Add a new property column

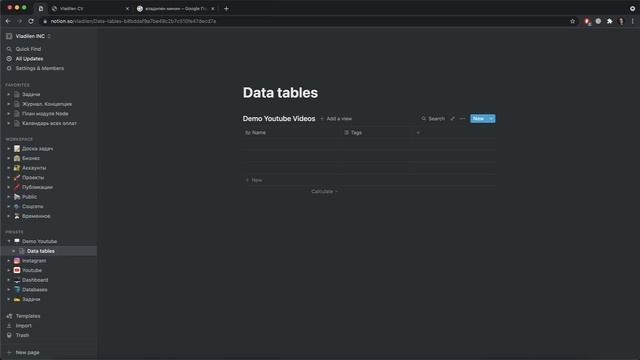[x=418, y=133]
